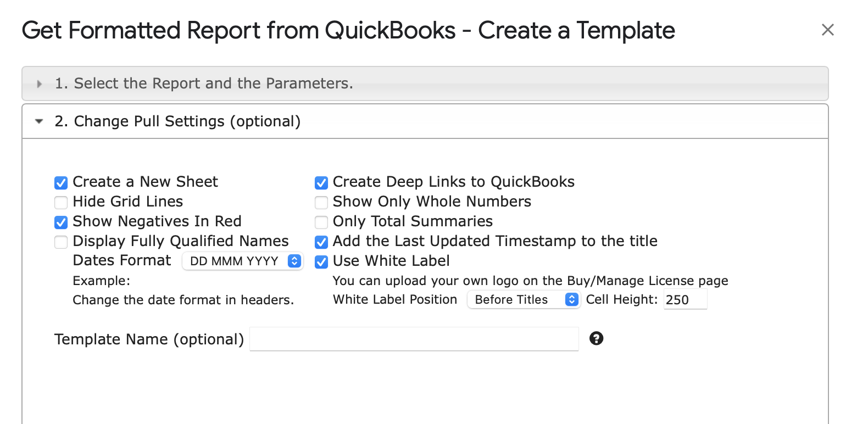The image size is (868, 424).
Task: Check Show Only Whole Numbers
Action: click(321, 202)
